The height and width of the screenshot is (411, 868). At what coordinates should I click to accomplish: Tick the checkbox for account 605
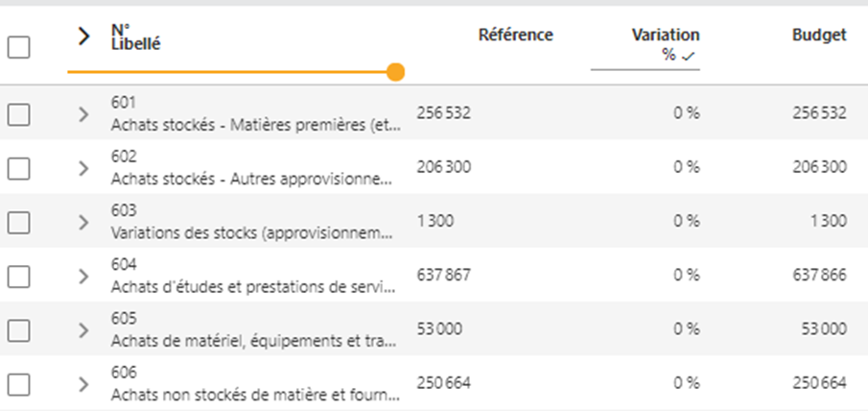point(19,330)
